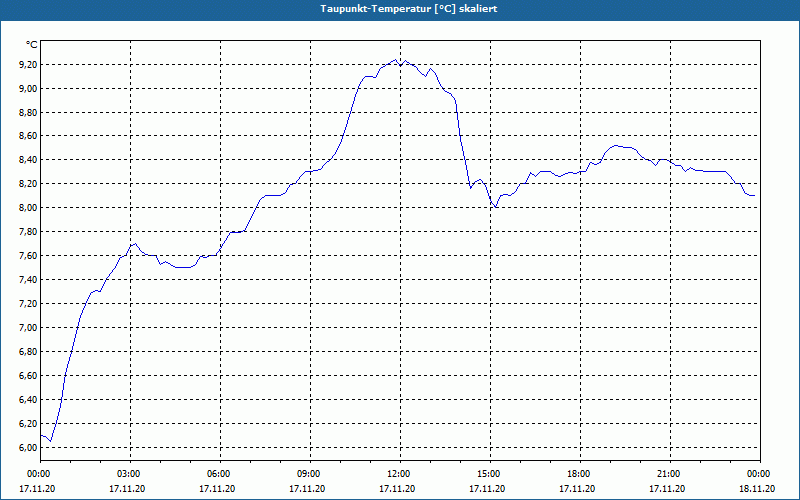
Task: Click the 8,60 y-axis label
Action: pos(28,136)
